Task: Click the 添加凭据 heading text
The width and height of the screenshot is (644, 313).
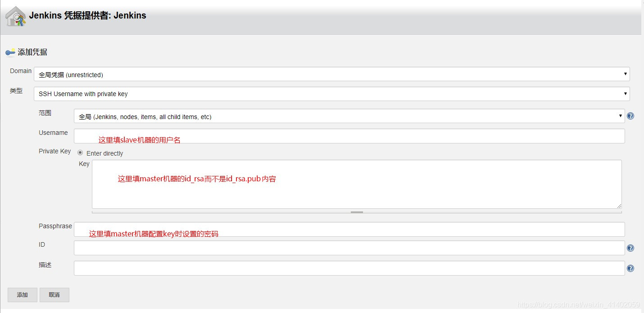Action: pos(32,52)
